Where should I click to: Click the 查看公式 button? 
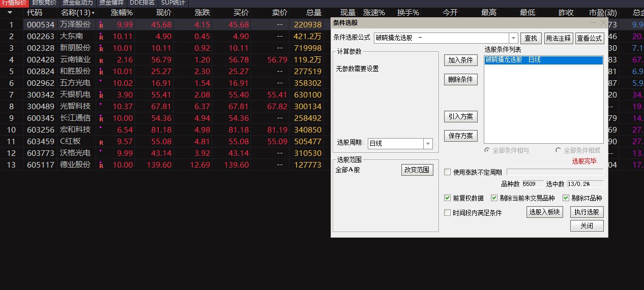(590, 38)
